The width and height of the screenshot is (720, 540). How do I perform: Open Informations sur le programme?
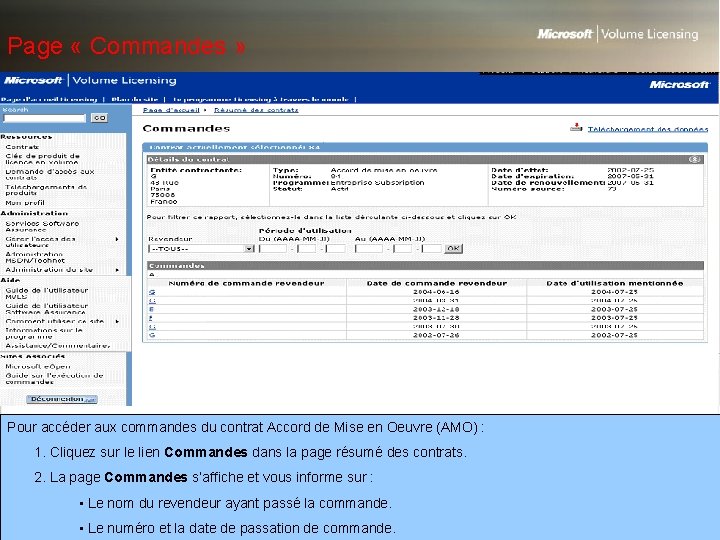(44, 333)
